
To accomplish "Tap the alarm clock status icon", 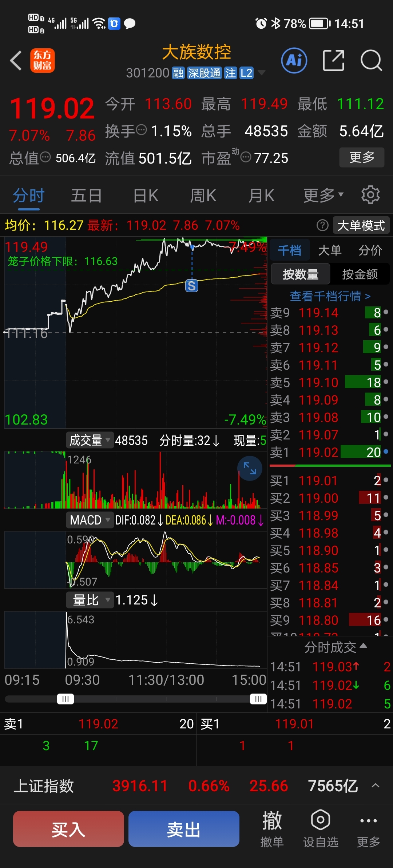I will (261, 24).
